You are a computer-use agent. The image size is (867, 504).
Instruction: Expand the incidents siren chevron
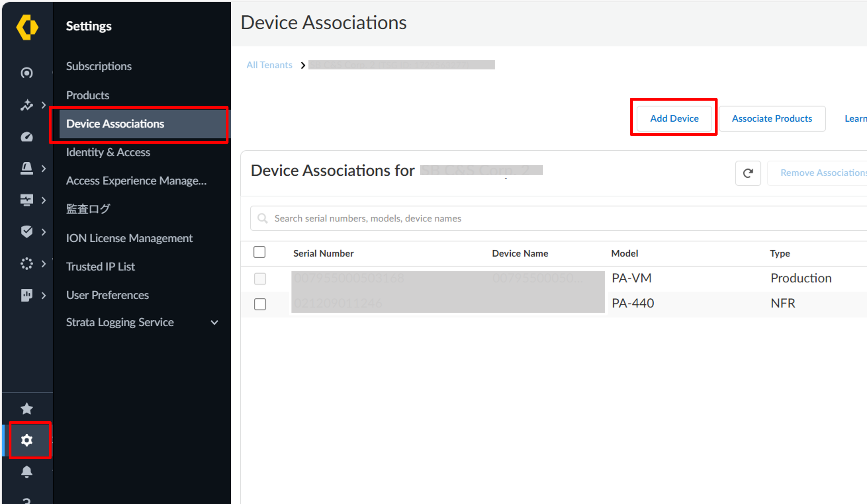tap(44, 169)
